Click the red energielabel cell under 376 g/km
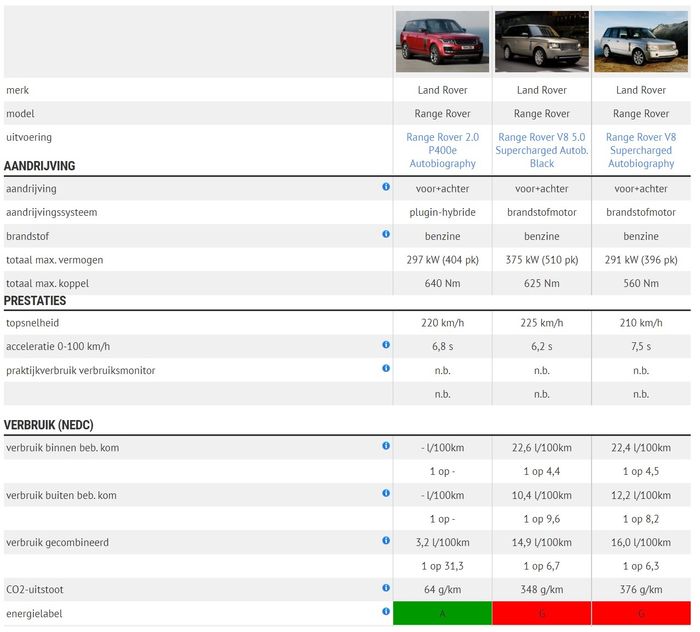Image resolution: width=700 pixels, height=632 pixels. tap(641, 613)
